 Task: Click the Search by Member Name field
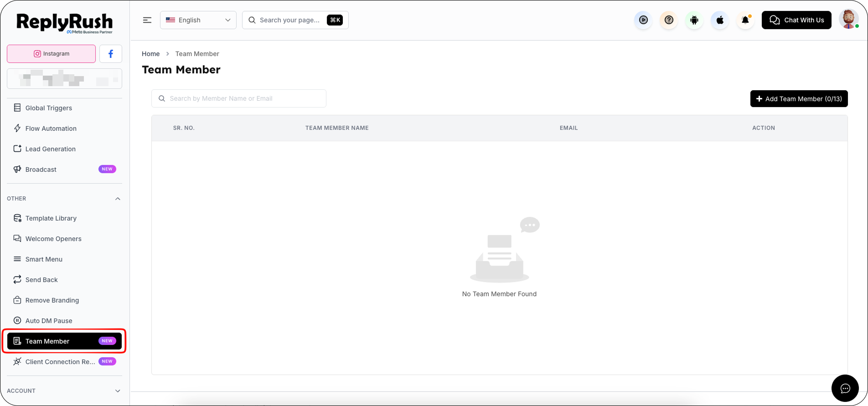tap(239, 98)
